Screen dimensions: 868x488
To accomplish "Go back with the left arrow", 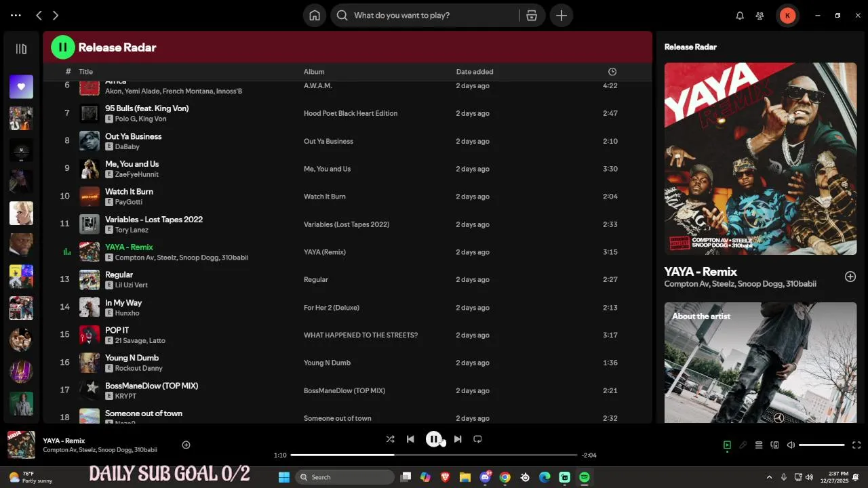I will [39, 15].
